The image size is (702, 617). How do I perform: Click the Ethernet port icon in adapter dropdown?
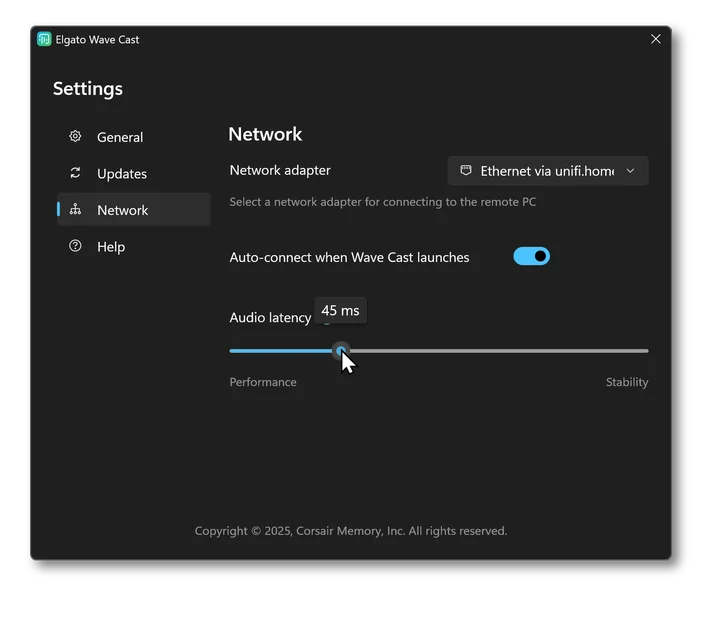coord(466,171)
